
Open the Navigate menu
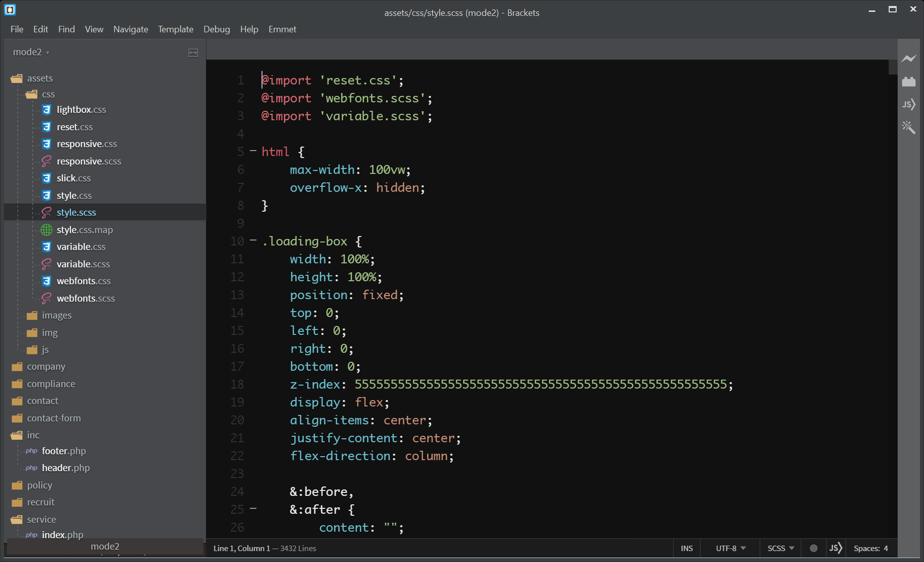coord(130,29)
